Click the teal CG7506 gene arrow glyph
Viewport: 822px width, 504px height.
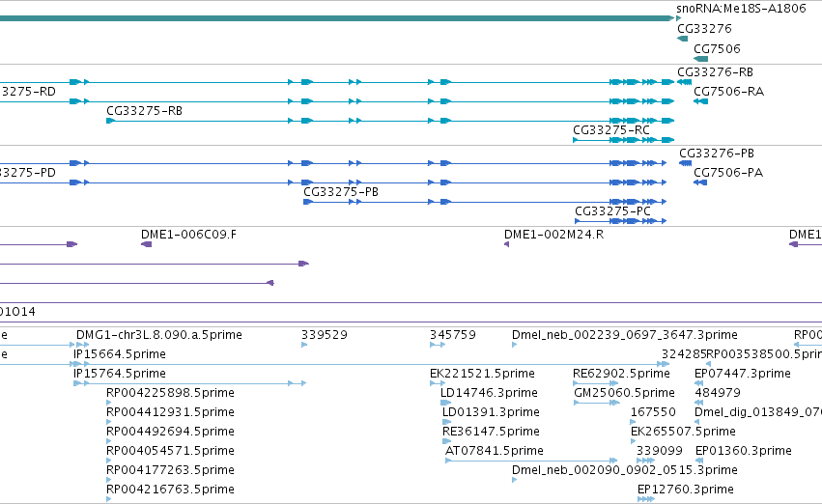[701, 59]
